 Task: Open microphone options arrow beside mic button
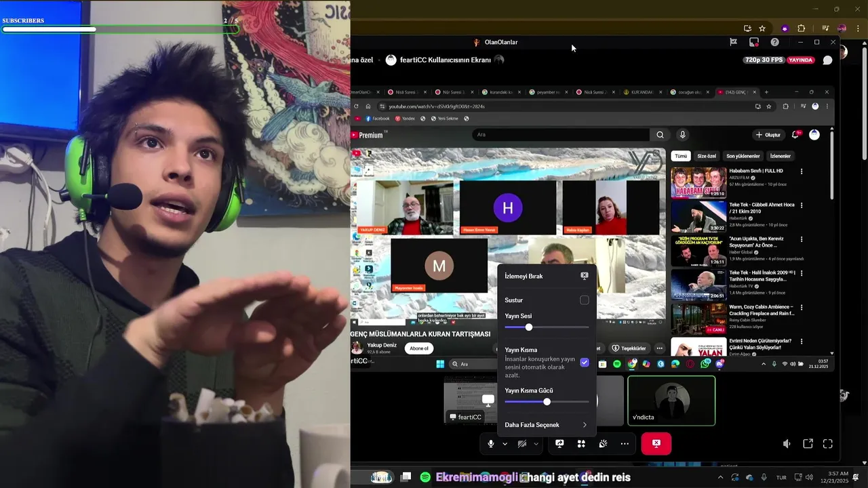point(505,444)
